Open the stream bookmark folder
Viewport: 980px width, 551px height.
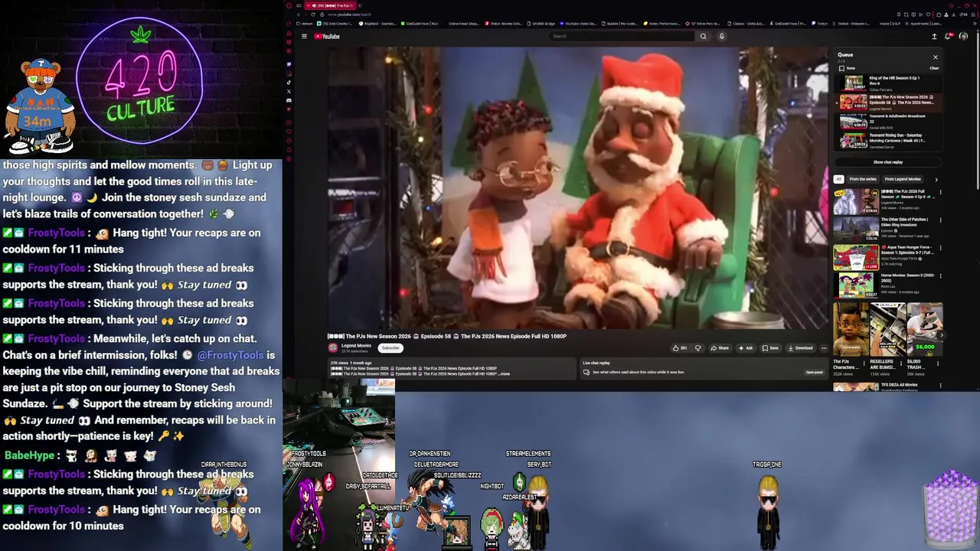303,24
